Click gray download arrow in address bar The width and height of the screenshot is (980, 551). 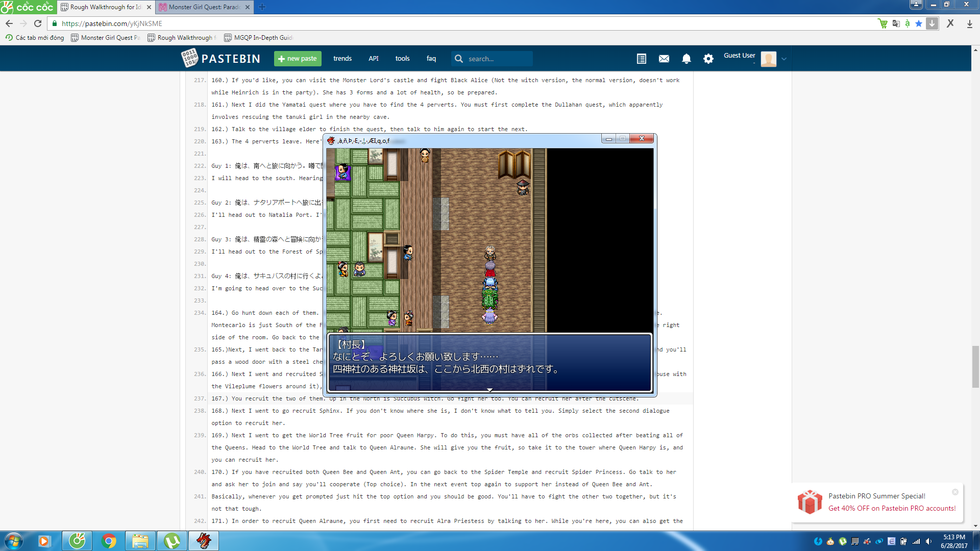932,23
